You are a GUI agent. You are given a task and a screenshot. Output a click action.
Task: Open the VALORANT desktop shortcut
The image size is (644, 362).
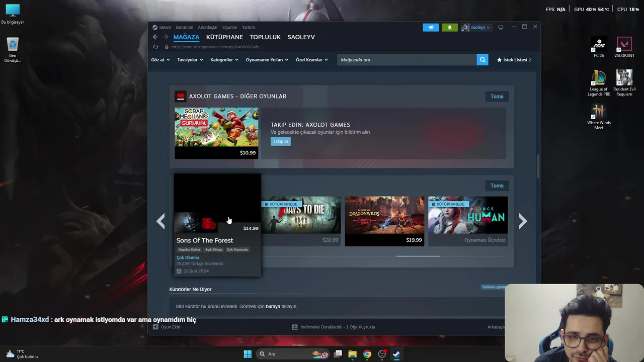coord(624,47)
